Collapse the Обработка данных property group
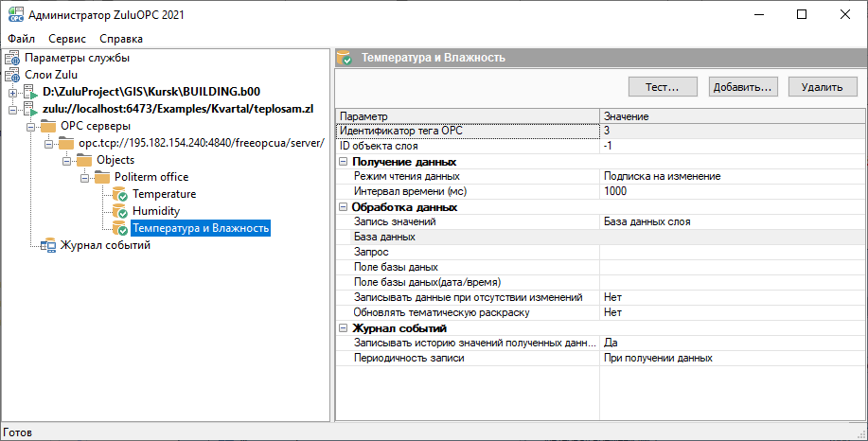This screenshot has width=868, height=441. [x=343, y=207]
